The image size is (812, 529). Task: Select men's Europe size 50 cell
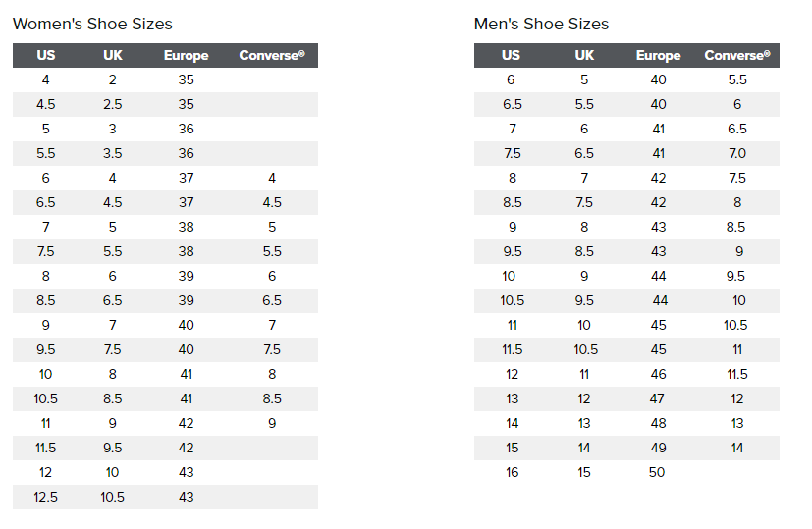pos(657,472)
